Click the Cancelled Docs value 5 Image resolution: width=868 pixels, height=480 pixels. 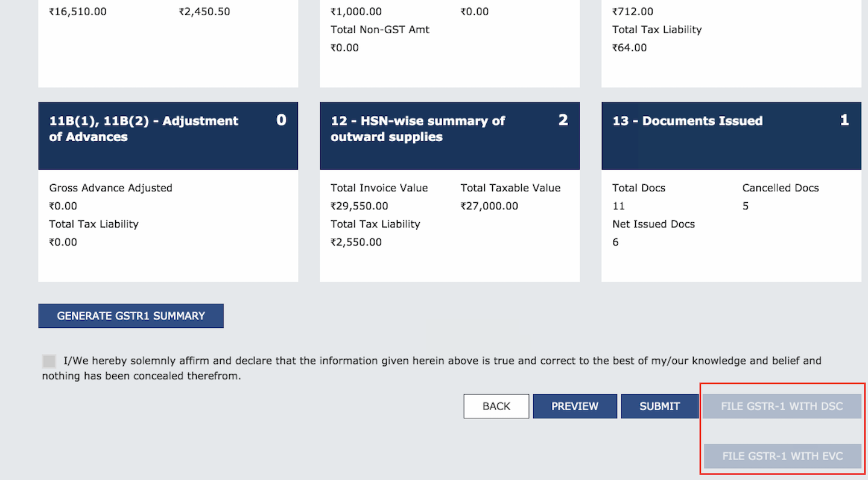coord(746,206)
